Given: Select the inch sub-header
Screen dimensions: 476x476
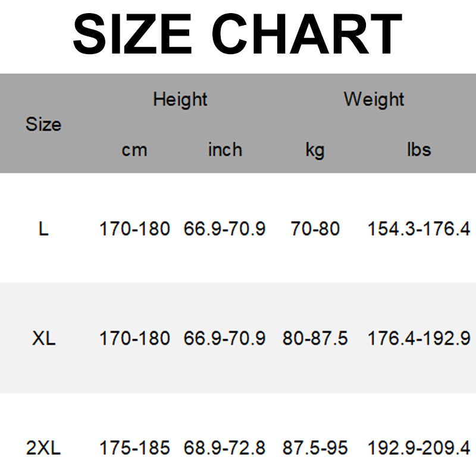Looking at the screenshot, I should (225, 150).
